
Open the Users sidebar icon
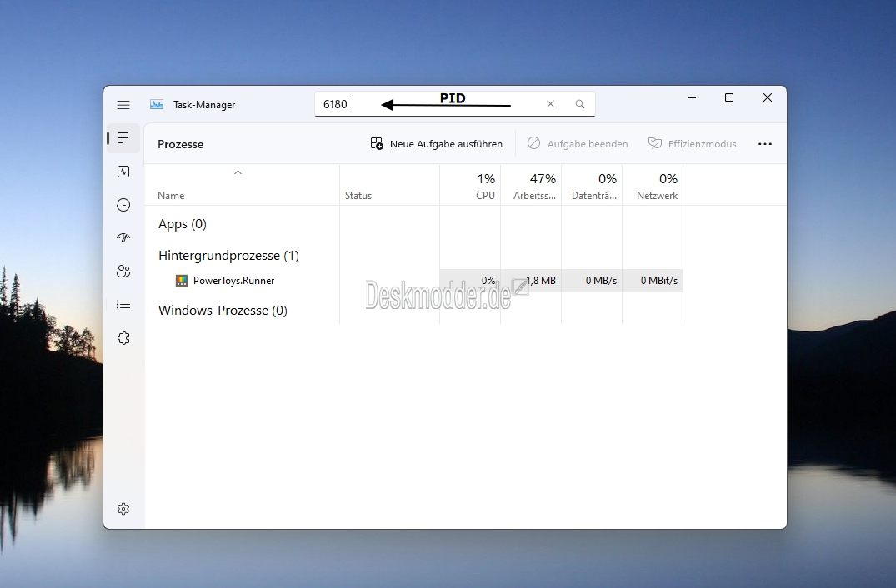click(x=123, y=272)
